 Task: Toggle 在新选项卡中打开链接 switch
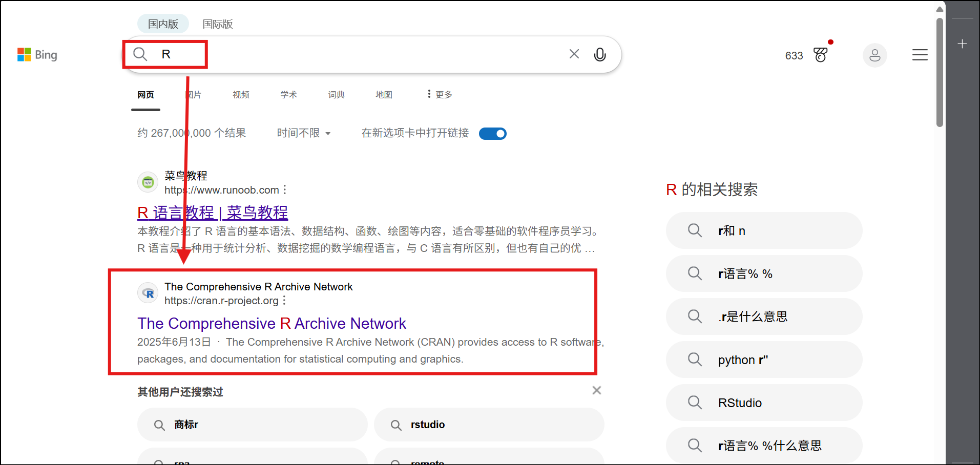493,134
